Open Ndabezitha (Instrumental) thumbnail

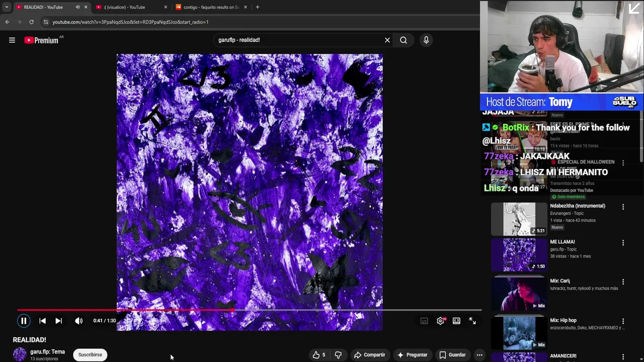point(519,219)
